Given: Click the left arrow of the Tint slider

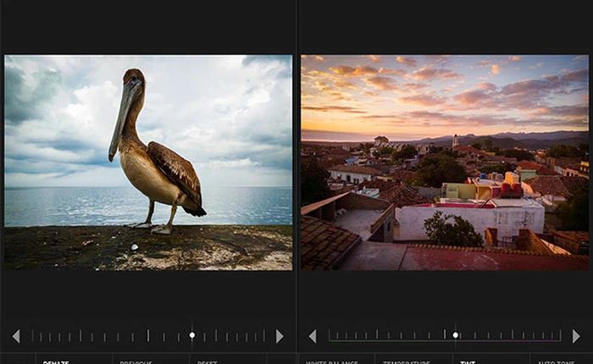Looking at the screenshot, I should [313, 336].
